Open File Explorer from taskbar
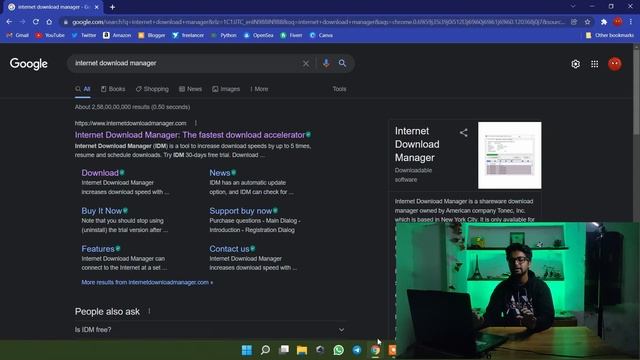This screenshot has height=360, width=640. pos(302,350)
